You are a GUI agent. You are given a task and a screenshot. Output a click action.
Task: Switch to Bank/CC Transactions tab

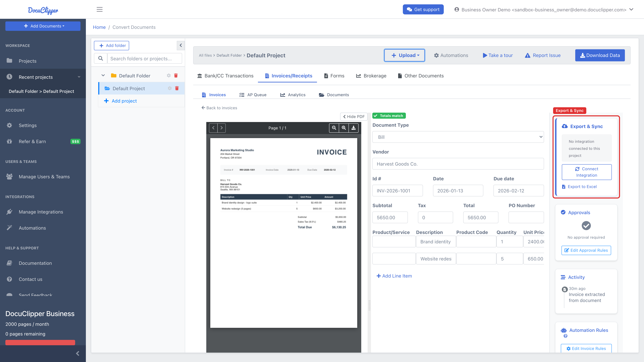[225, 76]
